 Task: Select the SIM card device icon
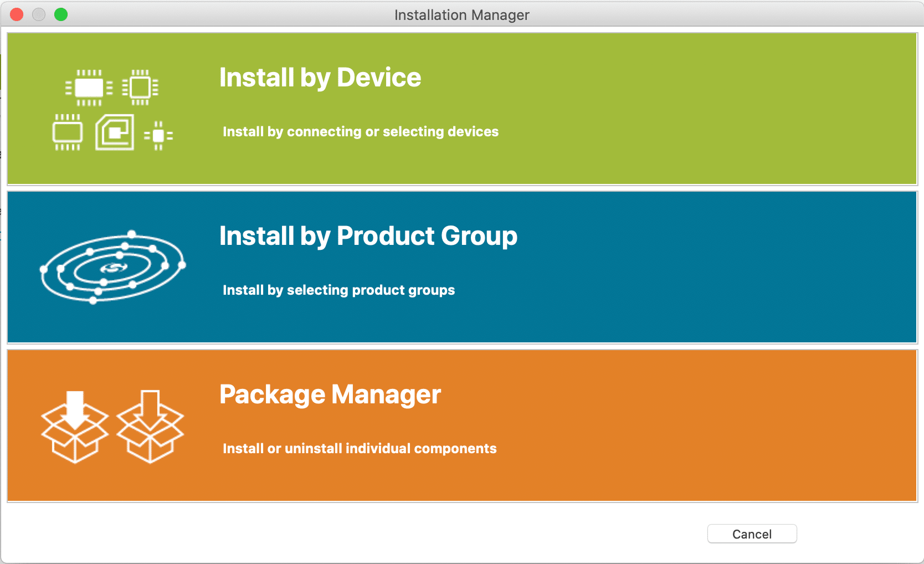pos(115,132)
